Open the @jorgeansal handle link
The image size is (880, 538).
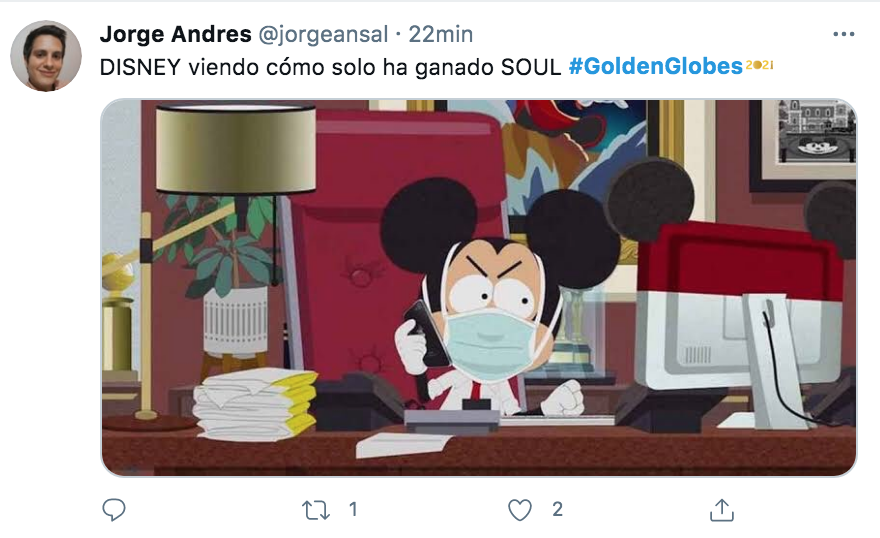(323, 35)
